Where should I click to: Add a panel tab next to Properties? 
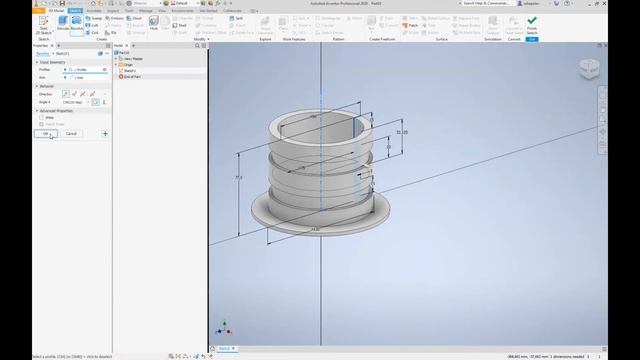coord(59,46)
